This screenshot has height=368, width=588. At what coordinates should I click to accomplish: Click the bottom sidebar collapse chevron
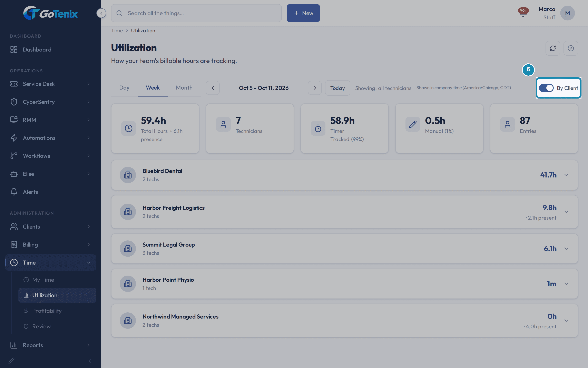[90, 360]
